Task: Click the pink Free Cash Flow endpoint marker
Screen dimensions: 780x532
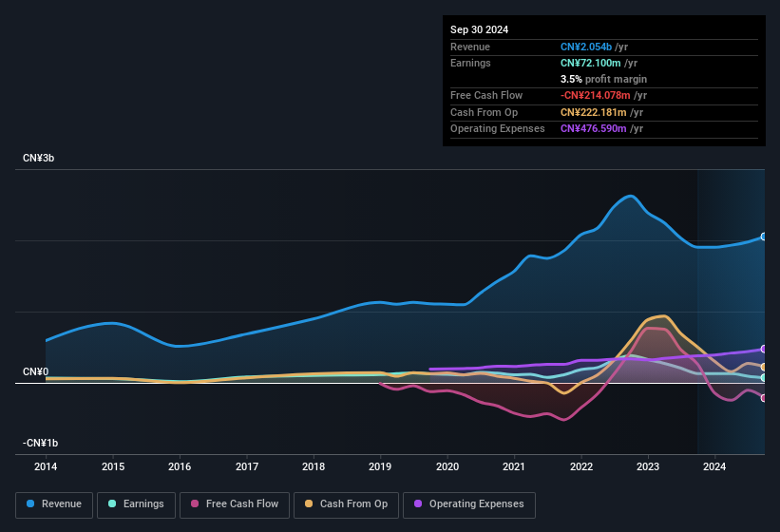Action: pyautogui.click(x=764, y=398)
